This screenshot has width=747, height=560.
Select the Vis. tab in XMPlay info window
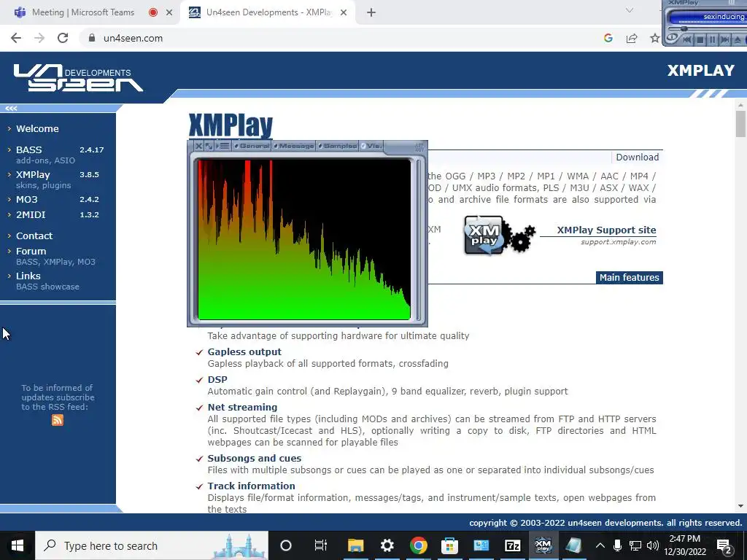(x=371, y=146)
